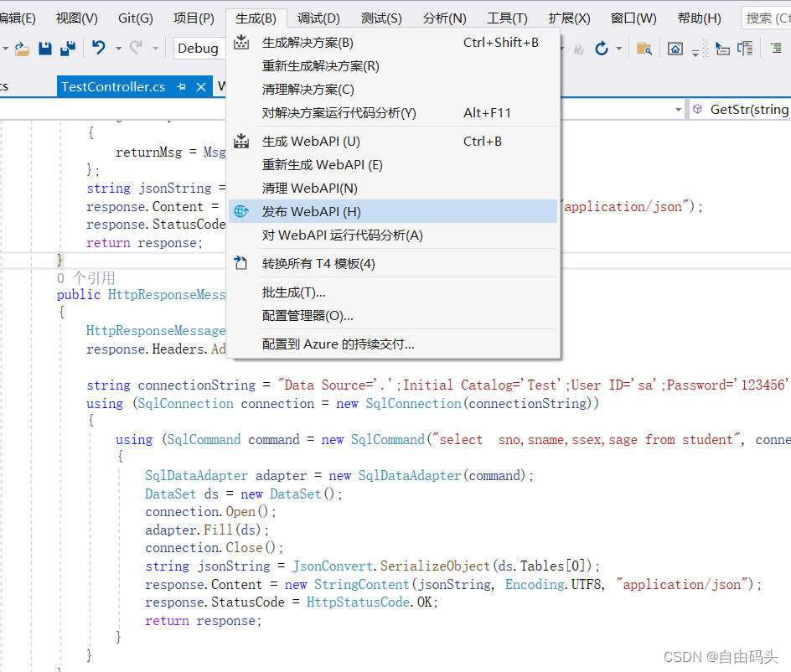Open the navigation bar member dropdown arrow
The image size is (791, 672).
pos(679,109)
